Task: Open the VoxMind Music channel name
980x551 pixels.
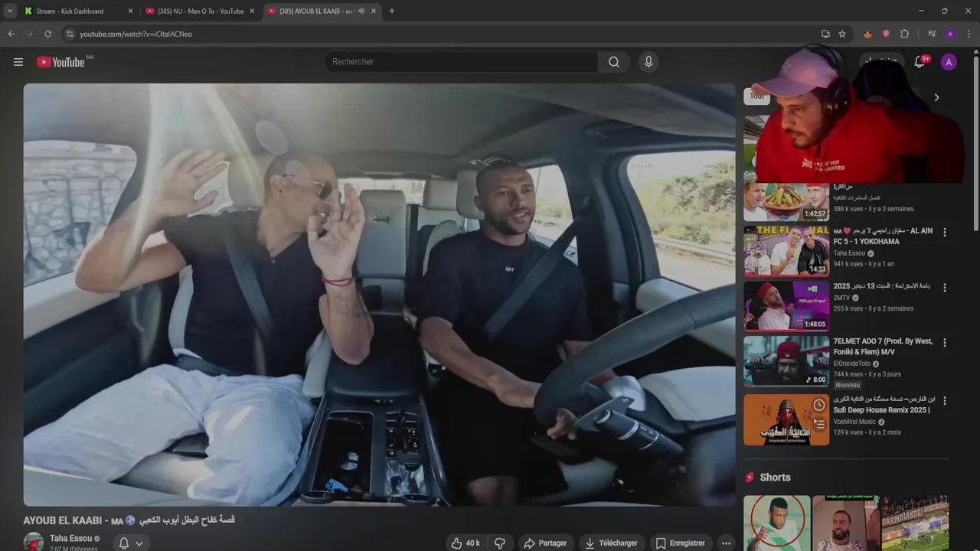Action: (x=854, y=422)
